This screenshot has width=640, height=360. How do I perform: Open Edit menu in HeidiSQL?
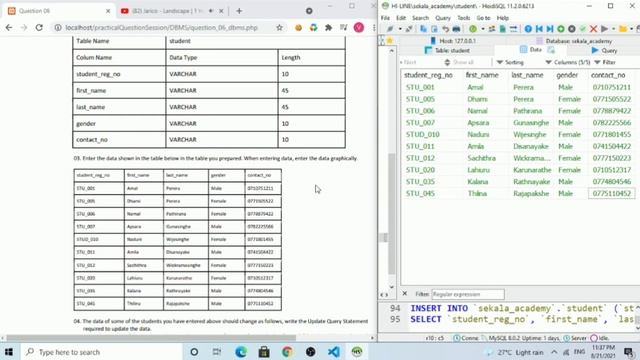[401, 18]
